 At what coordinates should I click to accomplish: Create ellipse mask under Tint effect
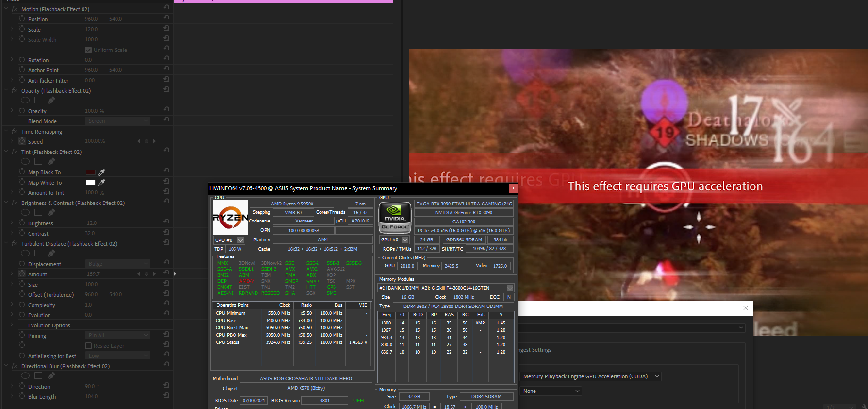[25, 161]
